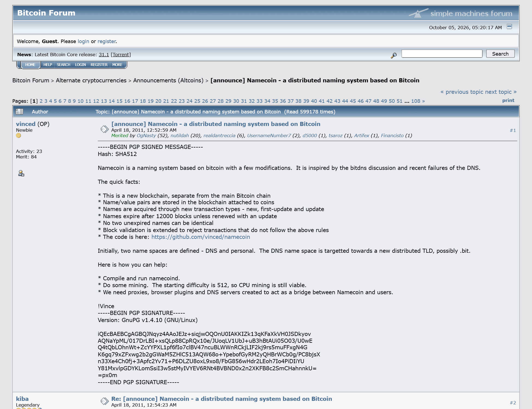Open kiba's user profile link

coord(22,399)
